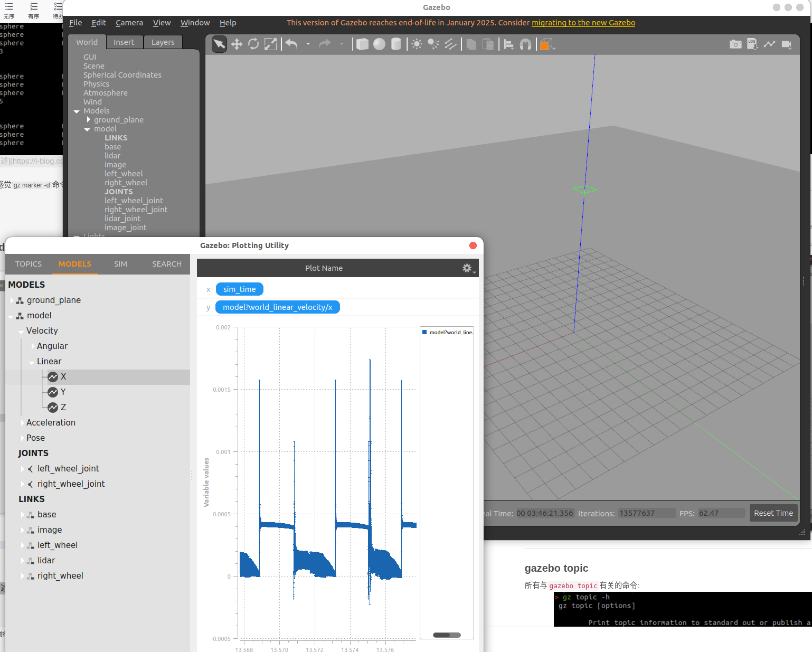Image resolution: width=812 pixels, height=652 pixels.
Task: Open the Edit menu
Action: coord(99,23)
